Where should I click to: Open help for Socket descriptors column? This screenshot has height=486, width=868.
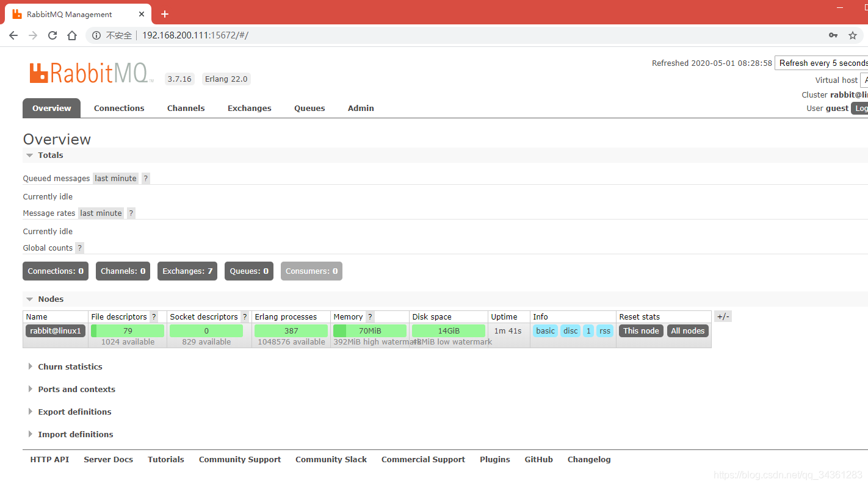pos(245,317)
